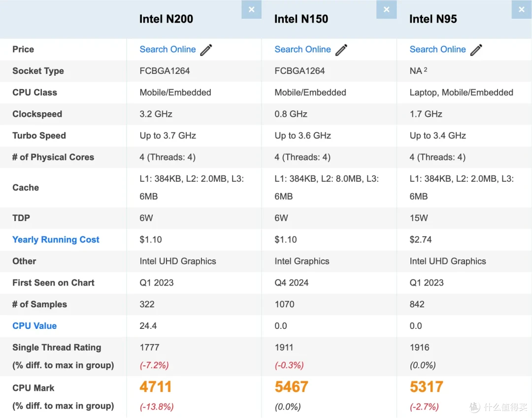Click the 1070 samples count
This screenshot has width=532, height=418.
click(284, 304)
